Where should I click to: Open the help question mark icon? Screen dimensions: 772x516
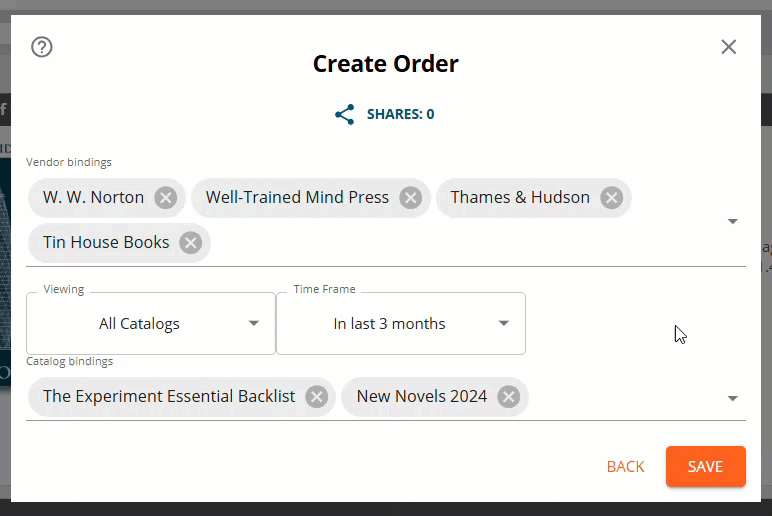tap(42, 47)
